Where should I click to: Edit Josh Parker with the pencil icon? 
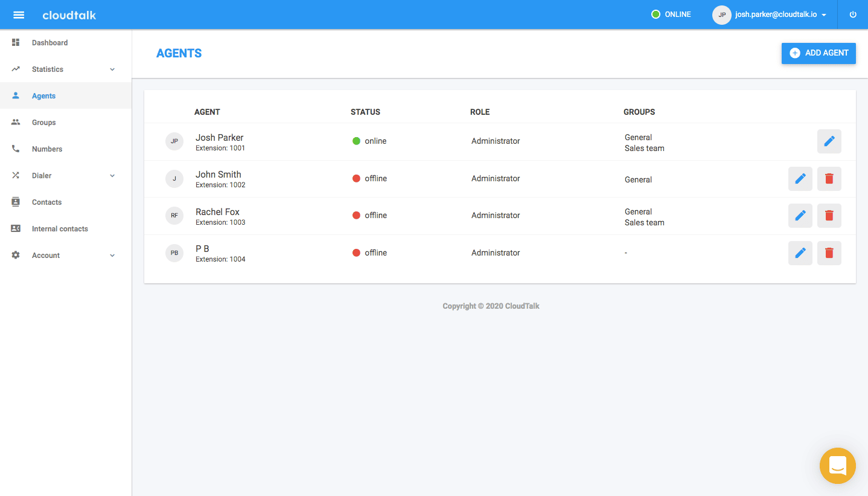coord(829,141)
